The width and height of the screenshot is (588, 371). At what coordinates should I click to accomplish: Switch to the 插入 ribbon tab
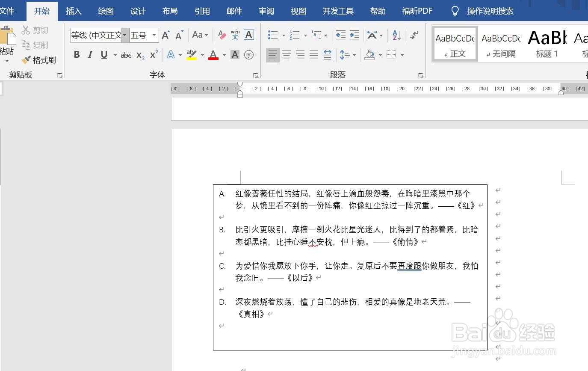[x=74, y=11]
